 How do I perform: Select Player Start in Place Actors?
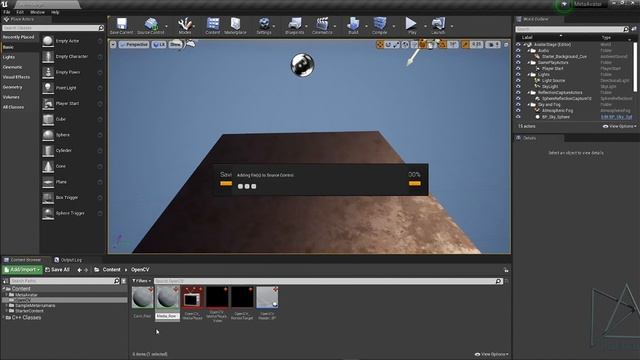tap(72, 104)
